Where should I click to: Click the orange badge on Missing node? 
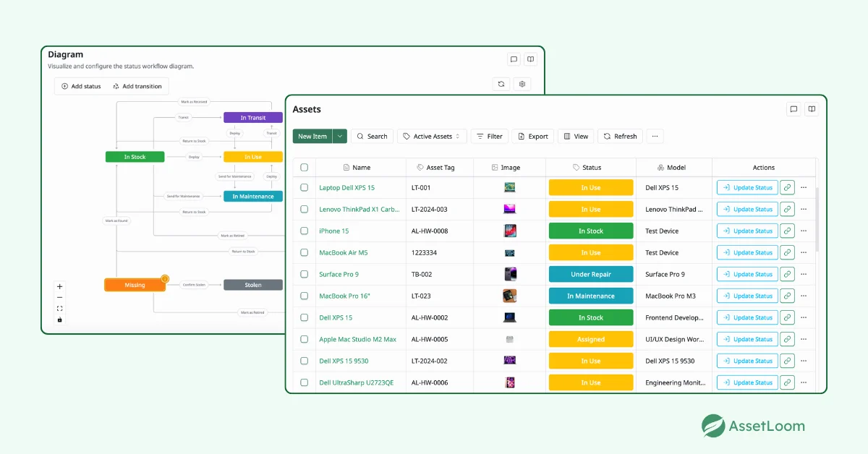165,278
